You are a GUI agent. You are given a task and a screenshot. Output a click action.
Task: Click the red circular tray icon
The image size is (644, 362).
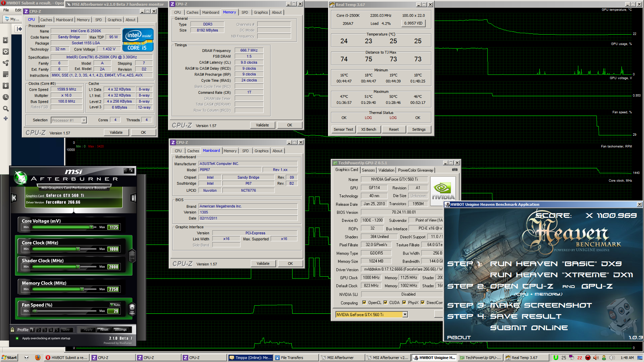pos(588,358)
